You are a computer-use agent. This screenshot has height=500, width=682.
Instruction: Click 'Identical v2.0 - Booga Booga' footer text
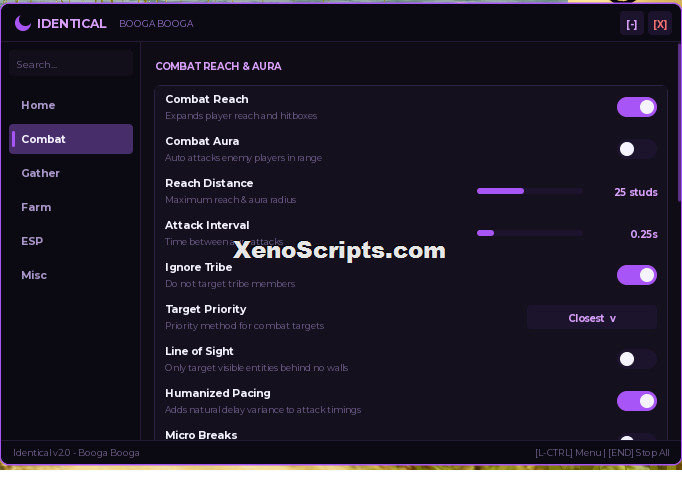(76, 453)
